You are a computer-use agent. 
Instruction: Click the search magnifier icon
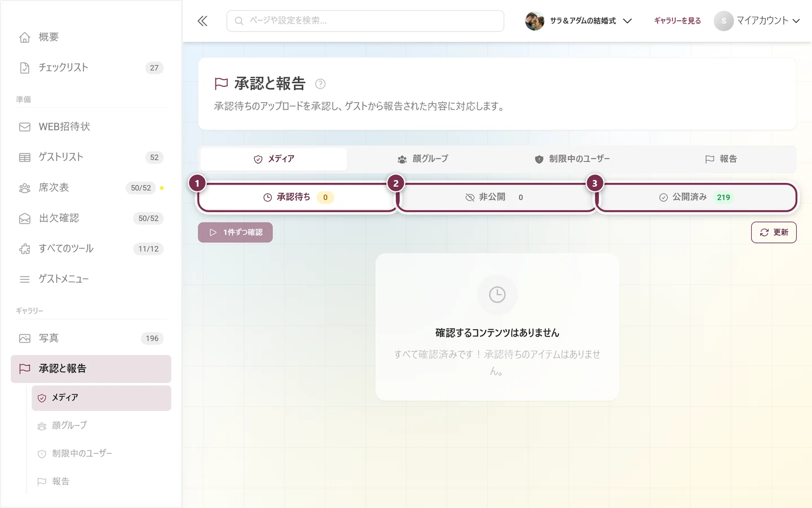pyautogui.click(x=239, y=21)
